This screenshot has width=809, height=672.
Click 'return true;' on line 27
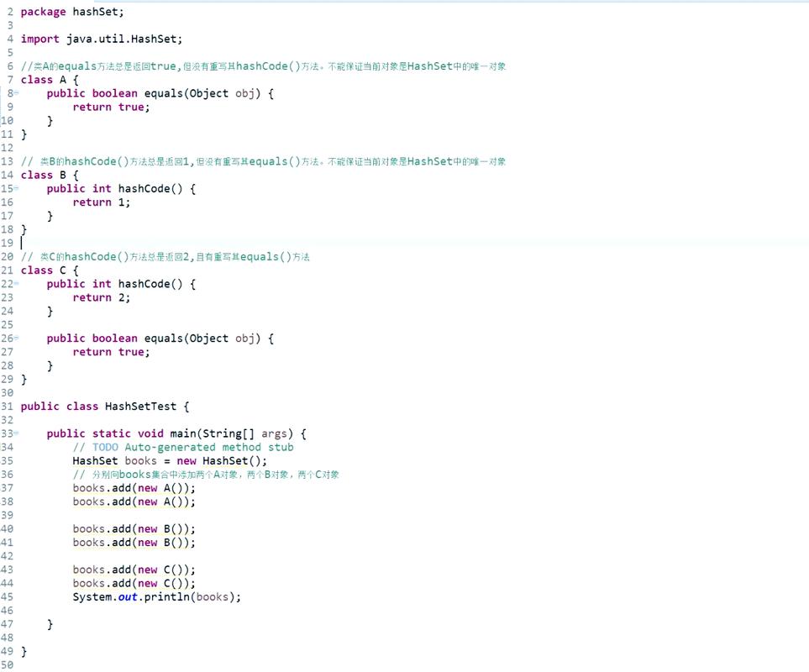tap(111, 352)
